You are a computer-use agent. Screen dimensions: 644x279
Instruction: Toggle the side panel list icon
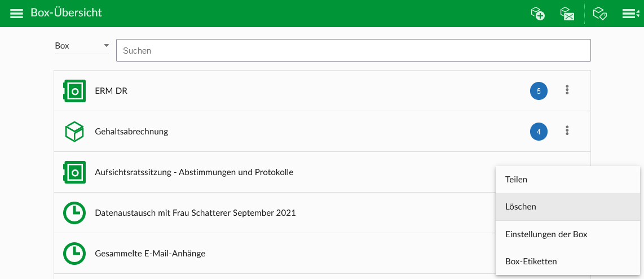click(x=630, y=14)
